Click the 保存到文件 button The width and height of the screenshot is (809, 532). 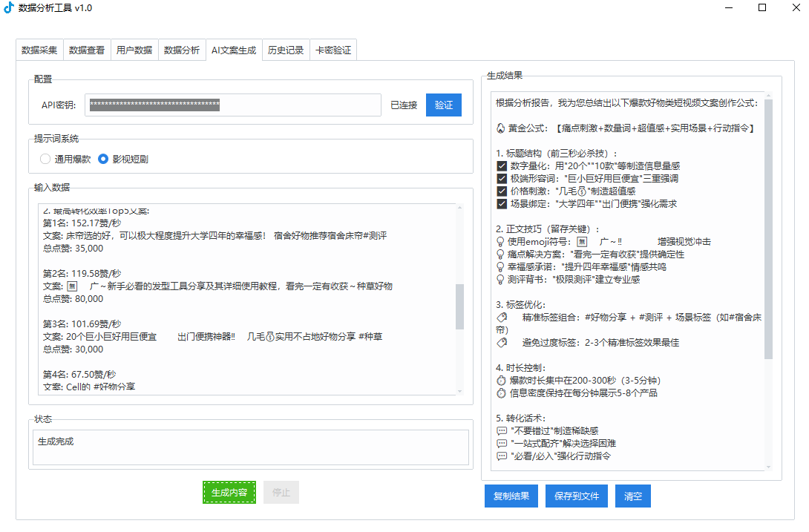[577, 496]
